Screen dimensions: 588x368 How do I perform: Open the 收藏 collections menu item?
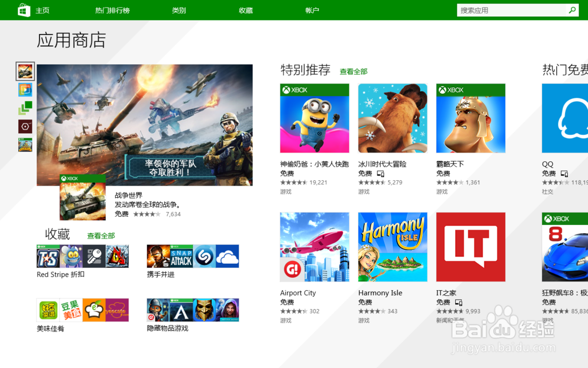(246, 11)
